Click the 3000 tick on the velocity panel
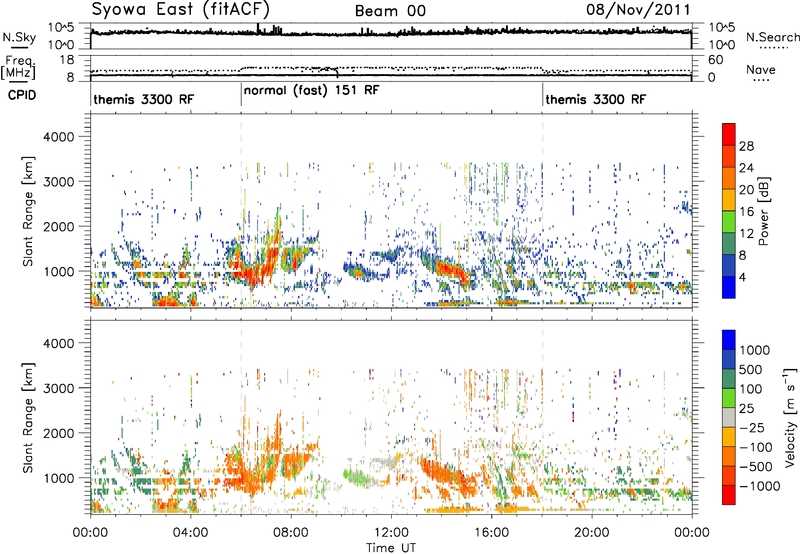The image size is (800, 554). [x=58, y=388]
